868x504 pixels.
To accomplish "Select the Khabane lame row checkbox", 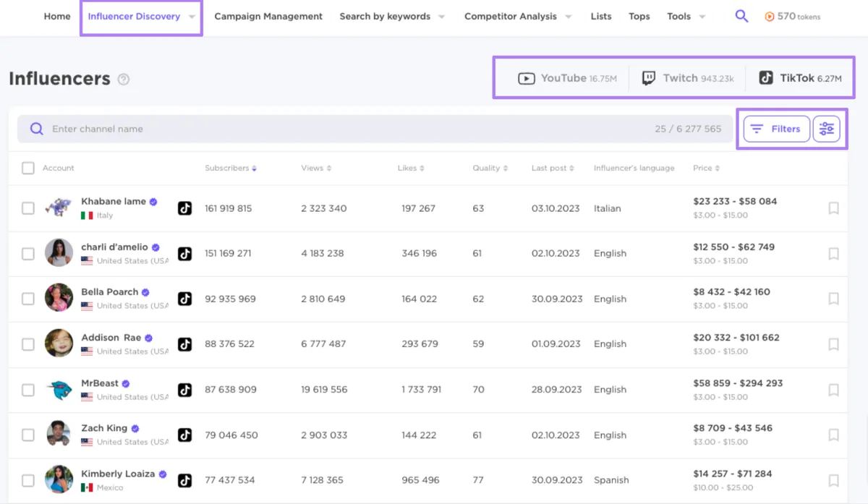I will (27, 208).
